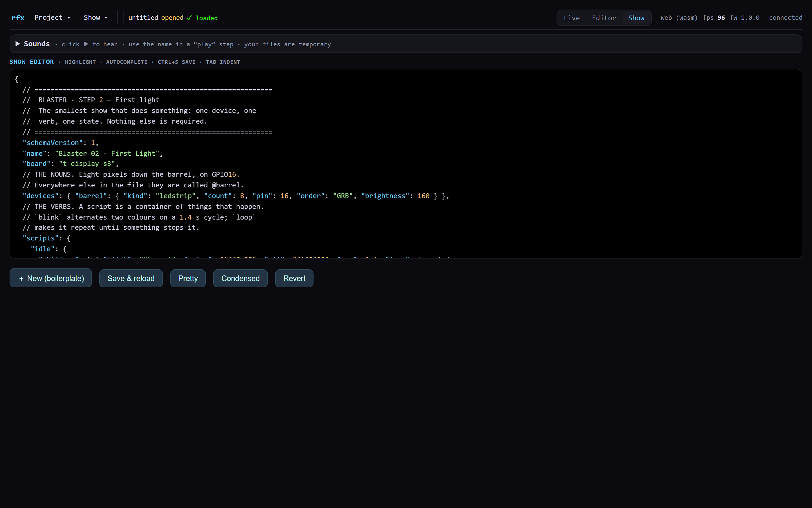The height and width of the screenshot is (508, 812).
Task: Click the SHOW EDITOR heading
Action: [x=32, y=62]
